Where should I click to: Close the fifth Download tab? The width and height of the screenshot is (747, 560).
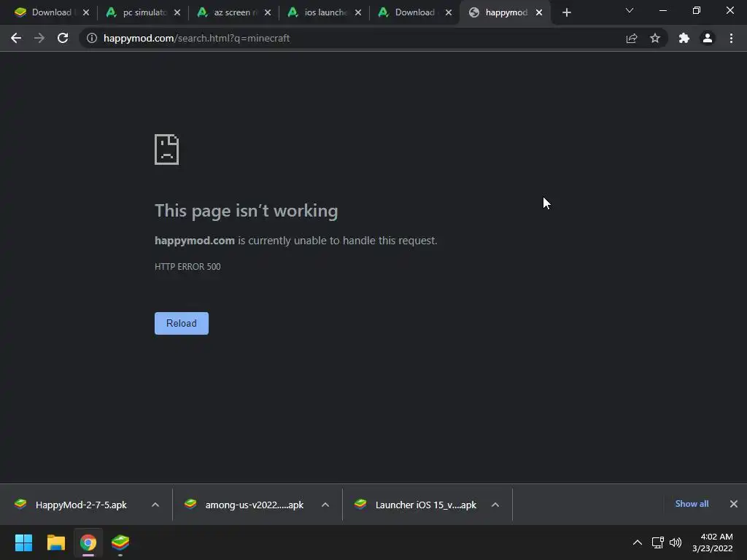(x=449, y=12)
